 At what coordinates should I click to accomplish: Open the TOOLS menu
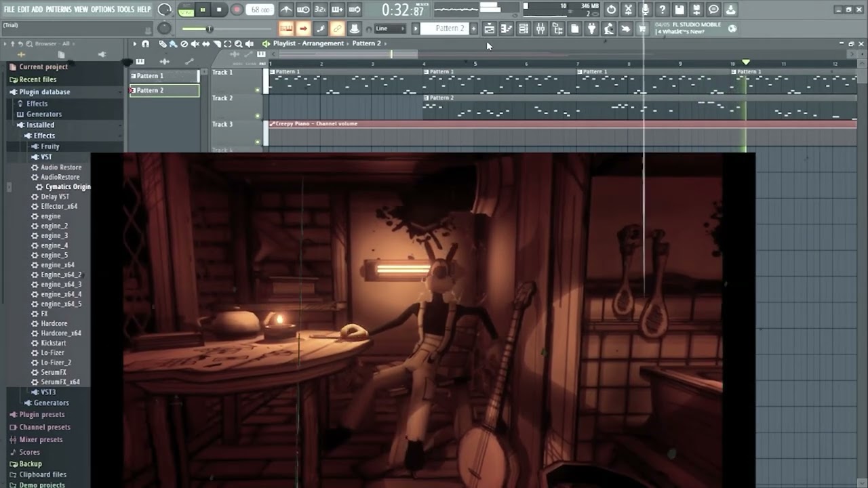point(125,9)
